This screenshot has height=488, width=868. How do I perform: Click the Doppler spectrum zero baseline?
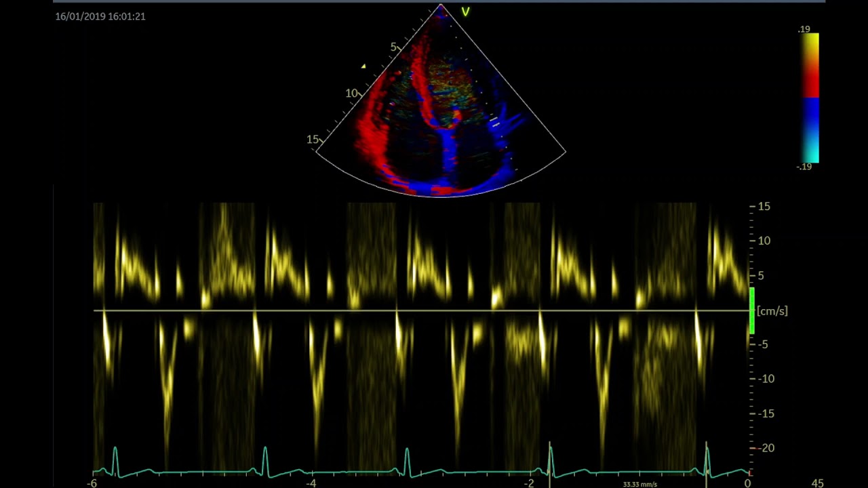click(421, 310)
